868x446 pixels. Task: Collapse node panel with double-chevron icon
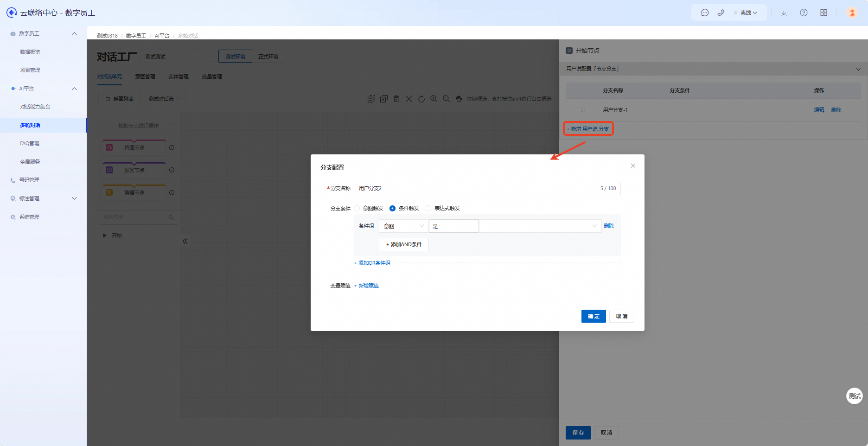point(185,241)
